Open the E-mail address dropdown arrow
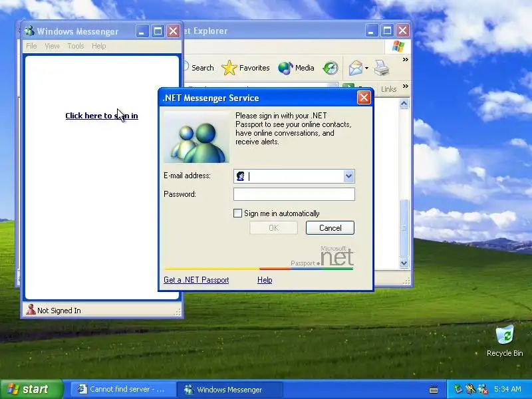 coord(348,176)
